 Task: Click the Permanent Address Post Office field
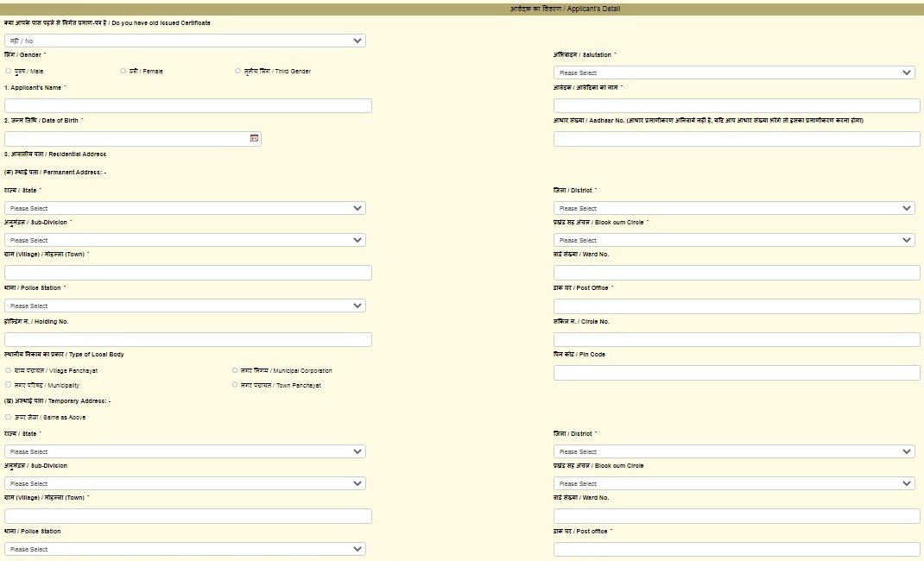tap(737, 306)
